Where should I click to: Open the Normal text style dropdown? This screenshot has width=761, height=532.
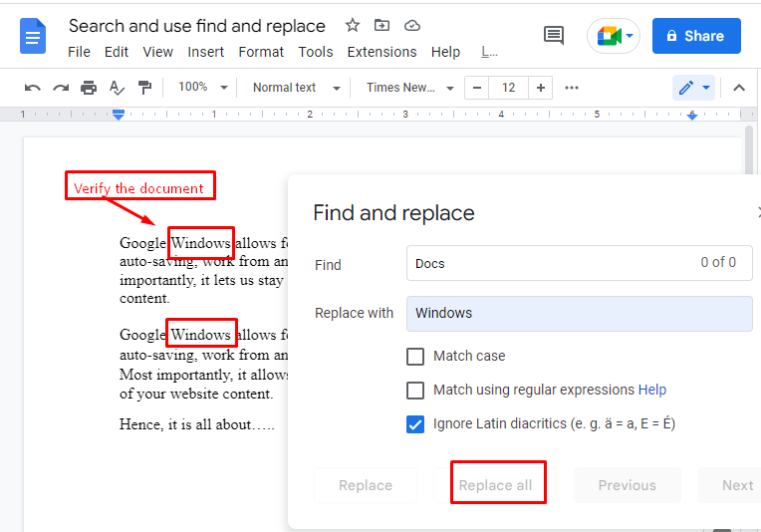(296, 88)
